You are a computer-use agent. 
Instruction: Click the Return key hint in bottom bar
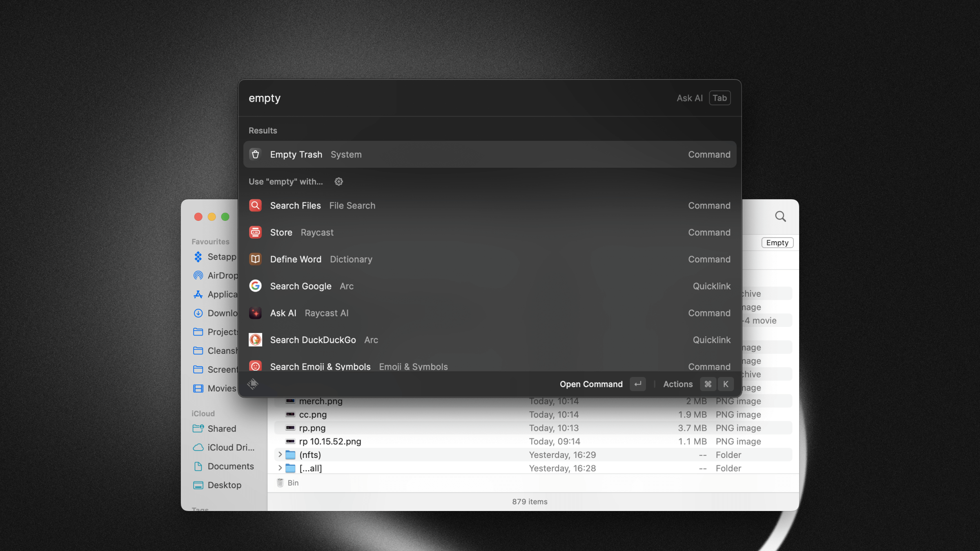(637, 384)
